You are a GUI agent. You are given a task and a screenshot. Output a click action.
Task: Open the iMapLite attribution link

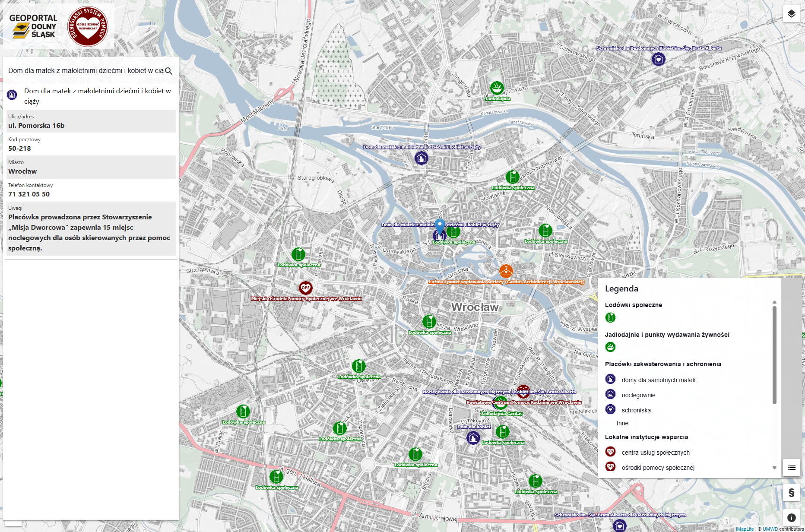coord(745,529)
